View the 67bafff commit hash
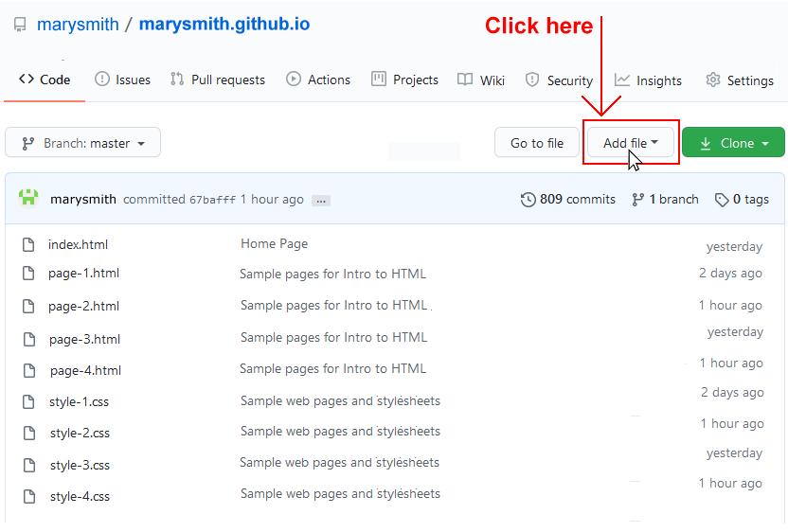Image resolution: width=788 pixels, height=532 pixels. point(212,200)
